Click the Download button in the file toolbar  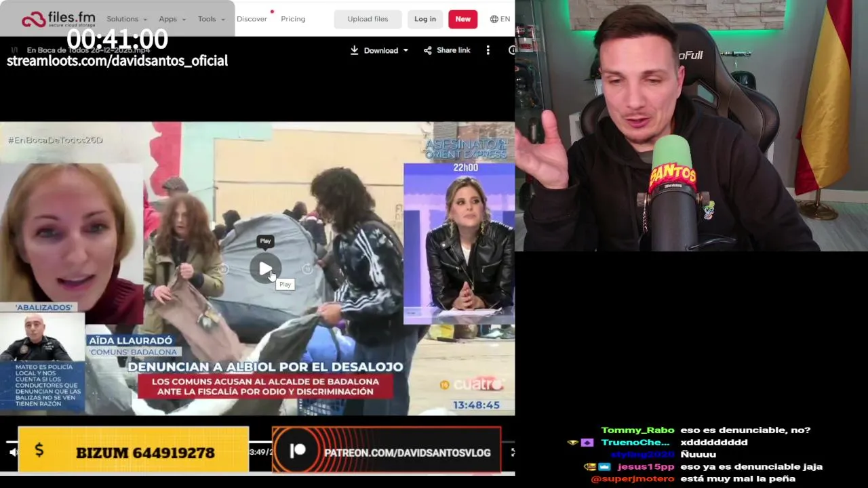374,50
